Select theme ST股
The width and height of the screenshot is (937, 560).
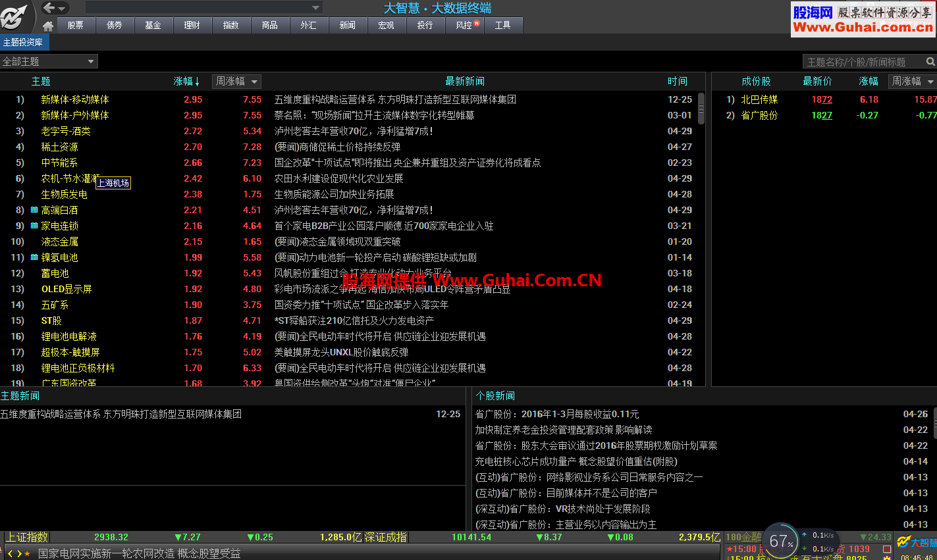tap(51, 320)
